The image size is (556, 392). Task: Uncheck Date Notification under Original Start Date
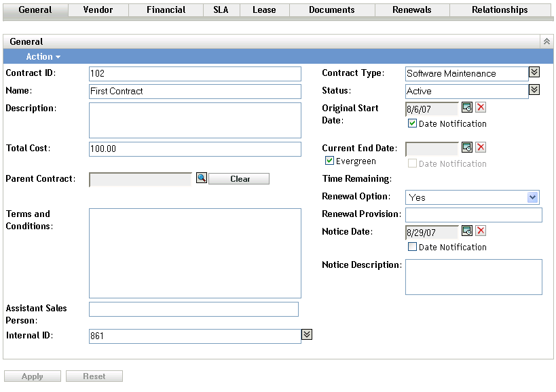coord(412,123)
